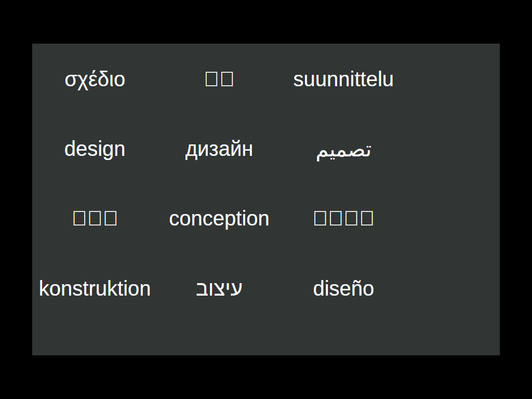The image size is (532, 399).
Task: Choose the word starting with letter k
Action: point(95,289)
